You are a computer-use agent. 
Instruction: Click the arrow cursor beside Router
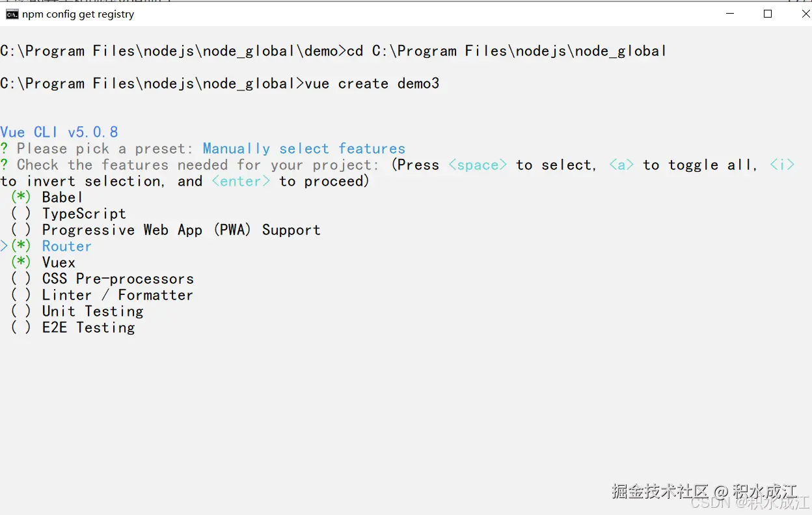(4, 246)
